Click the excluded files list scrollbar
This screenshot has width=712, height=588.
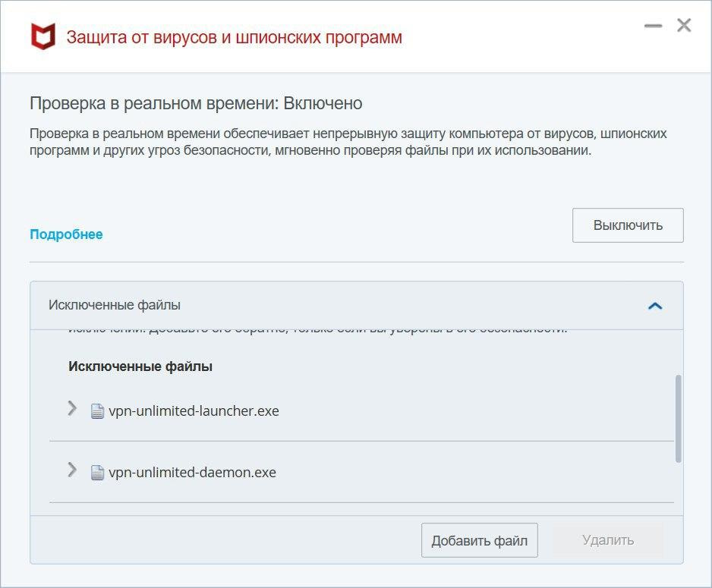coord(678,417)
